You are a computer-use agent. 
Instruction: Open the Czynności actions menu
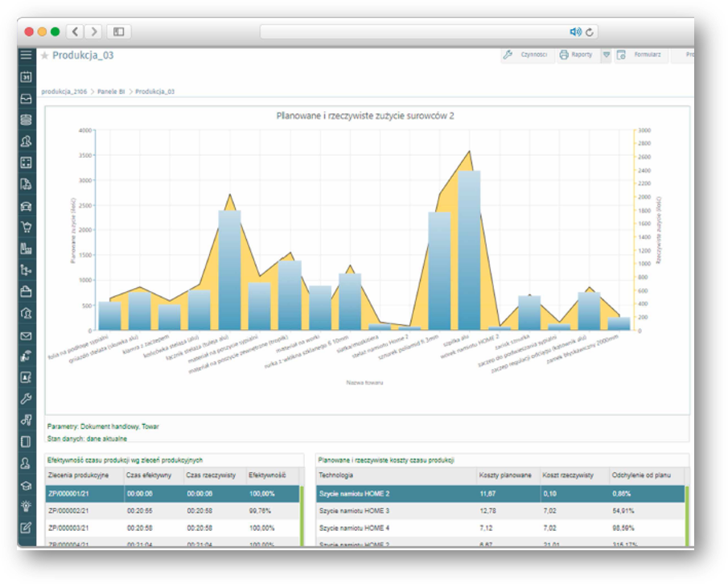pyautogui.click(x=526, y=55)
